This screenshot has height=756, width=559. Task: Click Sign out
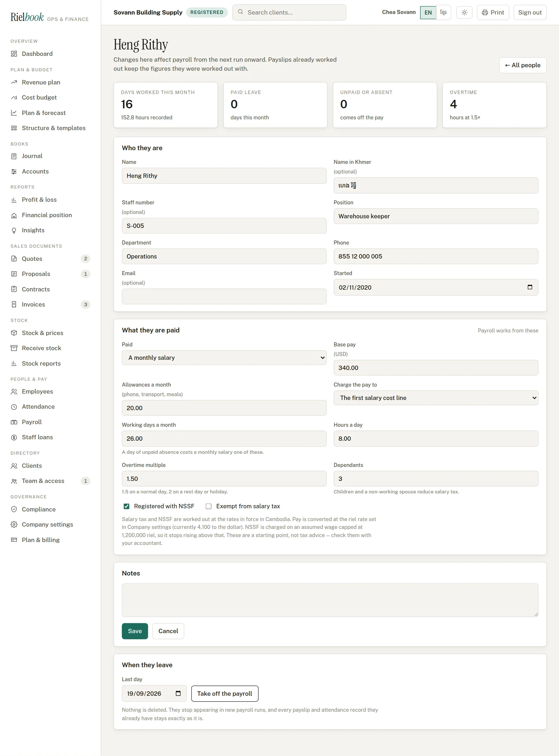point(530,13)
